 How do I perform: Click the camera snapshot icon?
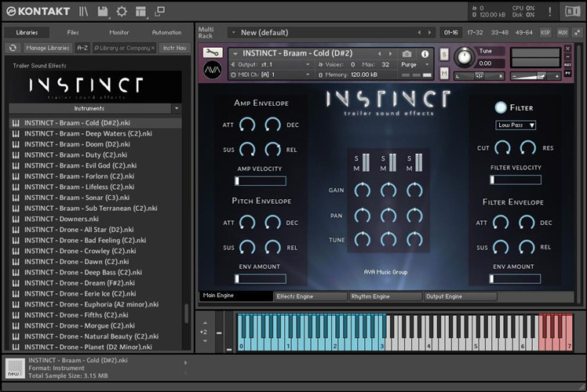click(x=407, y=54)
